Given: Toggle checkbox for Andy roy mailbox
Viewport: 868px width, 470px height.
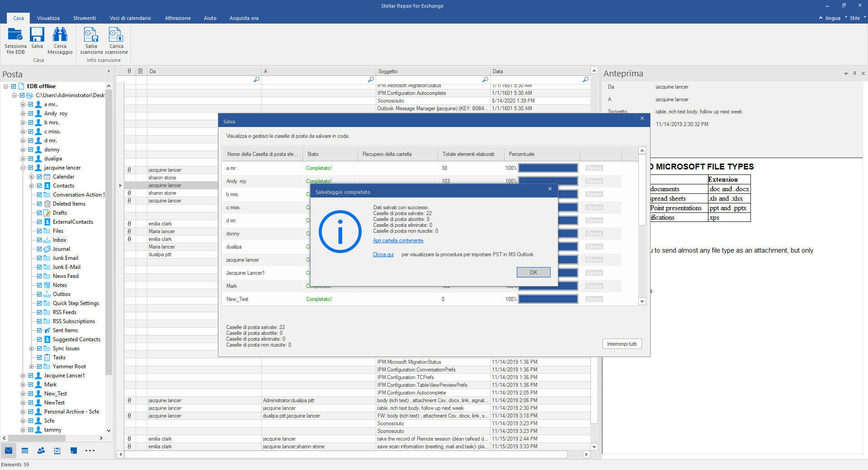Looking at the screenshot, I should 31,113.
